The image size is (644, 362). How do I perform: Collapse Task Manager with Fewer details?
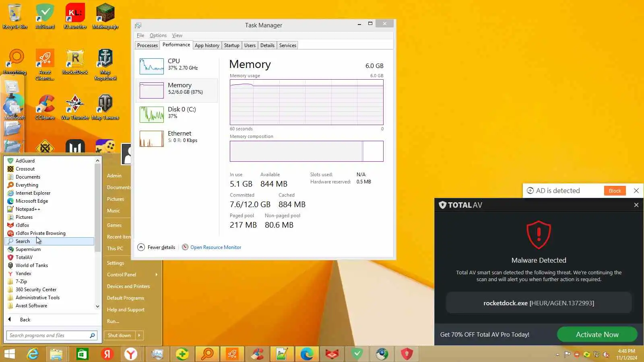click(x=157, y=247)
